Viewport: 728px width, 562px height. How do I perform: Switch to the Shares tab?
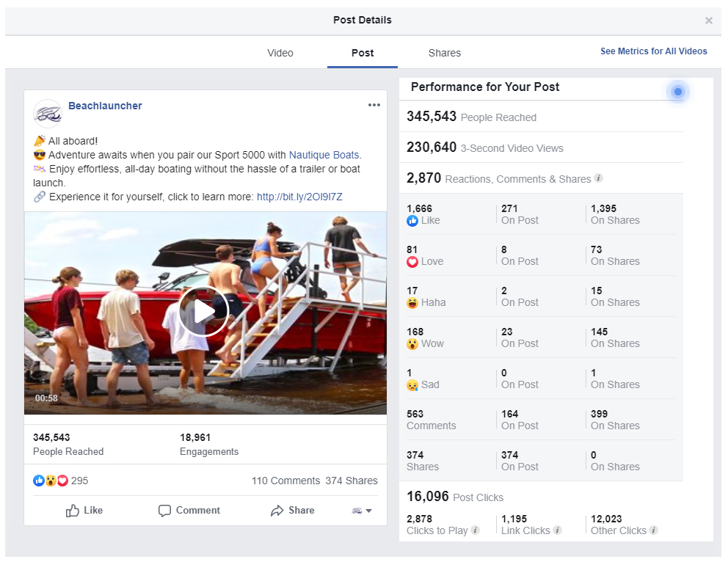pos(445,53)
